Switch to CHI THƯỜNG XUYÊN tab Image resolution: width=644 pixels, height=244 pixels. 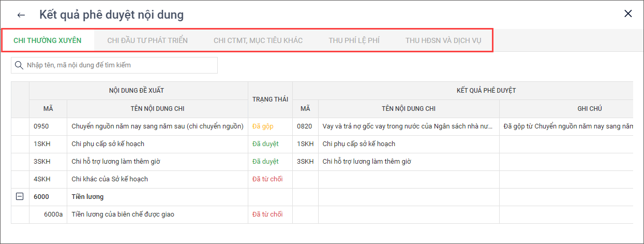(47, 40)
